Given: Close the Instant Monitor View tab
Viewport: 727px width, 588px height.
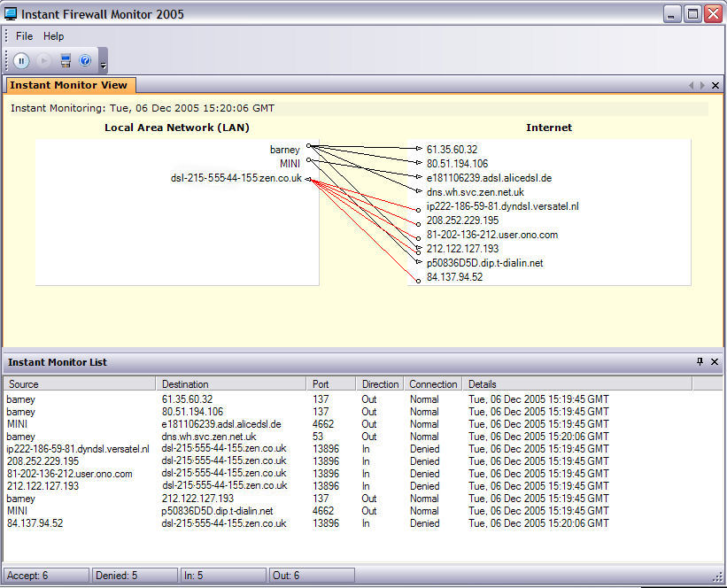Looking at the screenshot, I should pyautogui.click(x=715, y=85).
